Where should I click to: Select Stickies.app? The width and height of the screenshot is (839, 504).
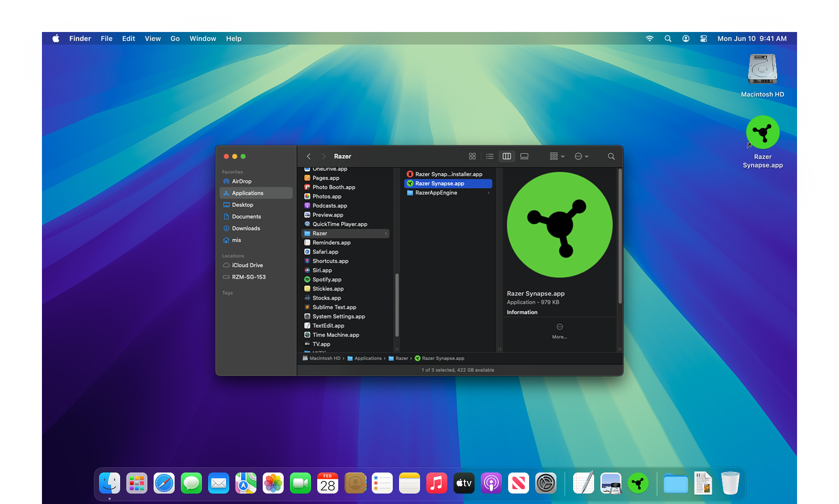(346, 289)
